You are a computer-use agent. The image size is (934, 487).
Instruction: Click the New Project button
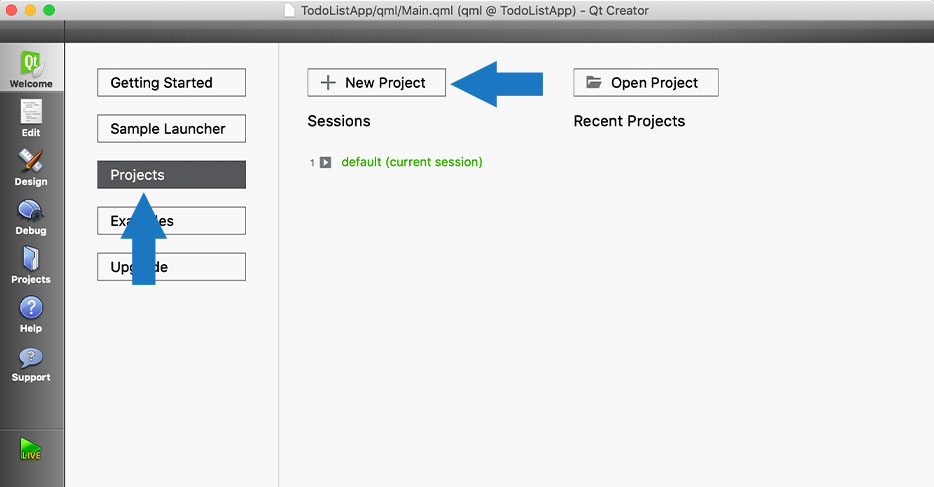(x=376, y=82)
